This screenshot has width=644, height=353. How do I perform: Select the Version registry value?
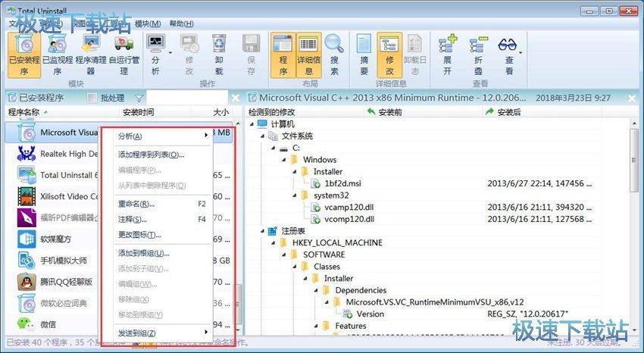[x=370, y=314]
